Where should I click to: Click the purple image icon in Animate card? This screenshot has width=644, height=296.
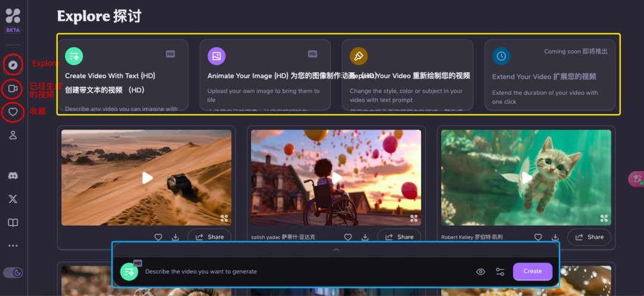coord(216,56)
